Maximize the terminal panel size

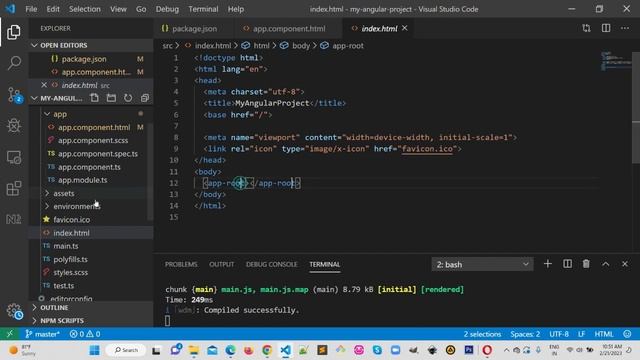(x=606, y=264)
